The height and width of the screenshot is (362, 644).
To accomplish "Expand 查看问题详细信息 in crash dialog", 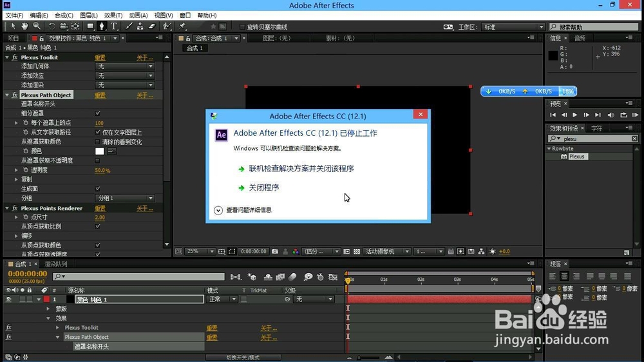I will 218,211.
